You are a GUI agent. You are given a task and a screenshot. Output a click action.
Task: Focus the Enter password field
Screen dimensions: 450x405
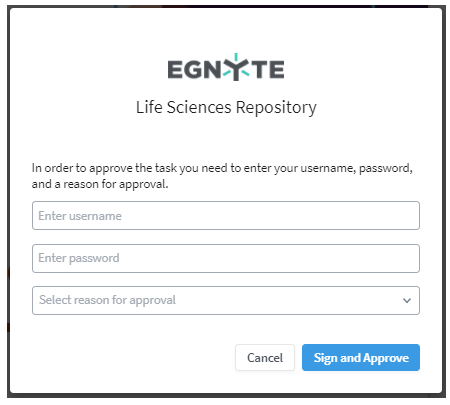226,258
